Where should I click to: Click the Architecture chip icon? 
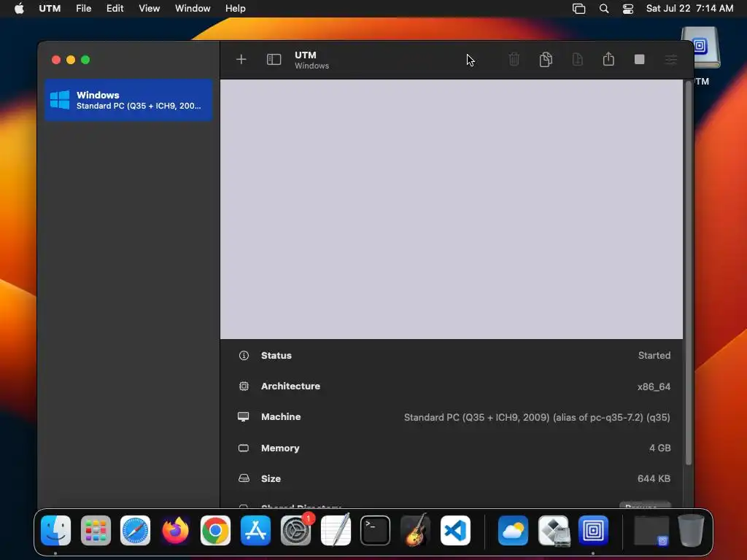click(244, 386)
